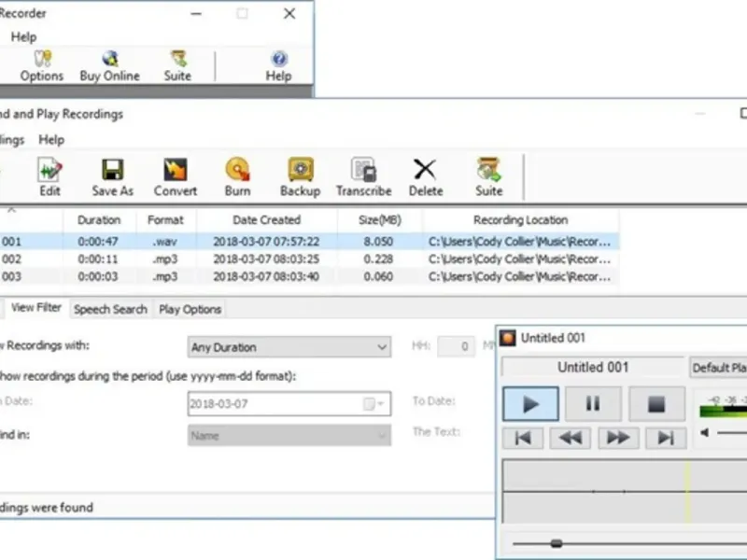Screen dimensions: 747x560
Task: Open Options in the Recorder window toolbar
Action: (42, 66)
